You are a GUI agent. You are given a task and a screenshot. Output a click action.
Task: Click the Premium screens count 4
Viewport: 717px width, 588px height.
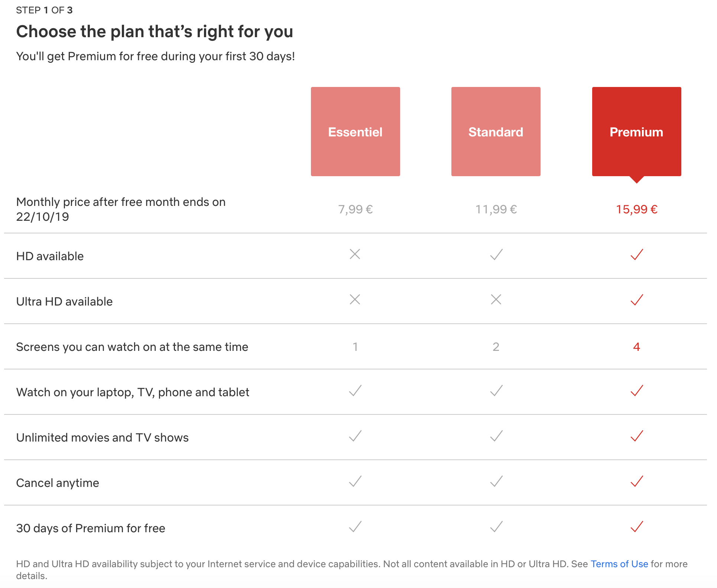[637, 347]
